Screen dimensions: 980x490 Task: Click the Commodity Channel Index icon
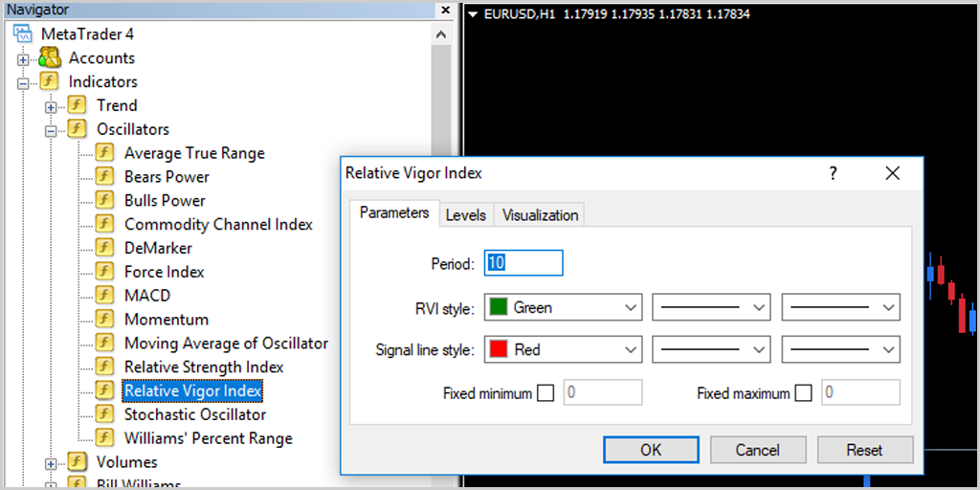[104, 224]
